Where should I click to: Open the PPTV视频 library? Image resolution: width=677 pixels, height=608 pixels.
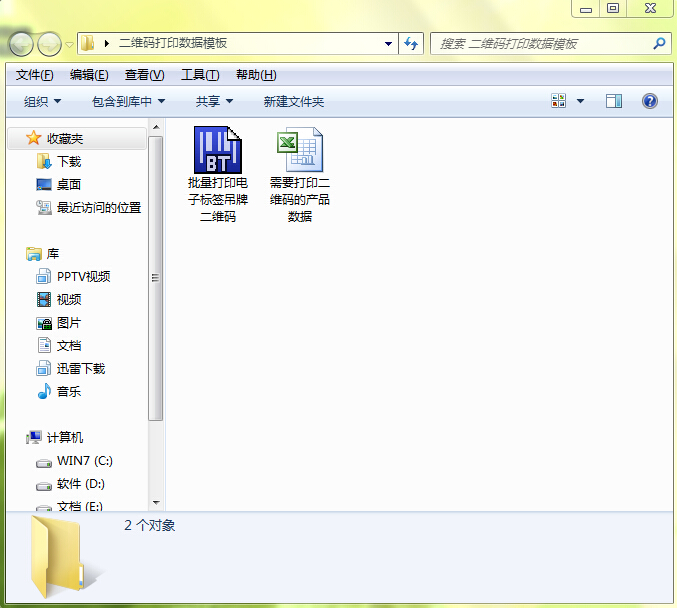tap(83, 276)
